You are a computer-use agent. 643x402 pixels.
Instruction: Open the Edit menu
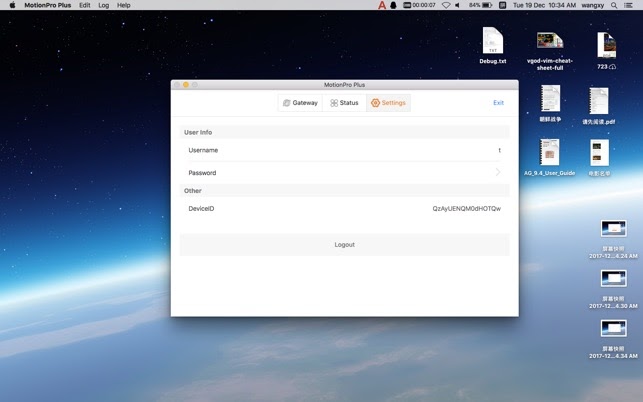(x=85, y=5)
